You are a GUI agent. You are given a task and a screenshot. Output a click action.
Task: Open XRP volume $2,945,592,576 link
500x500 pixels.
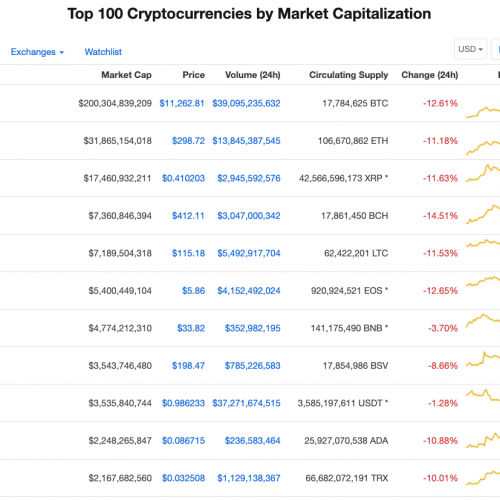click(249, 178)
